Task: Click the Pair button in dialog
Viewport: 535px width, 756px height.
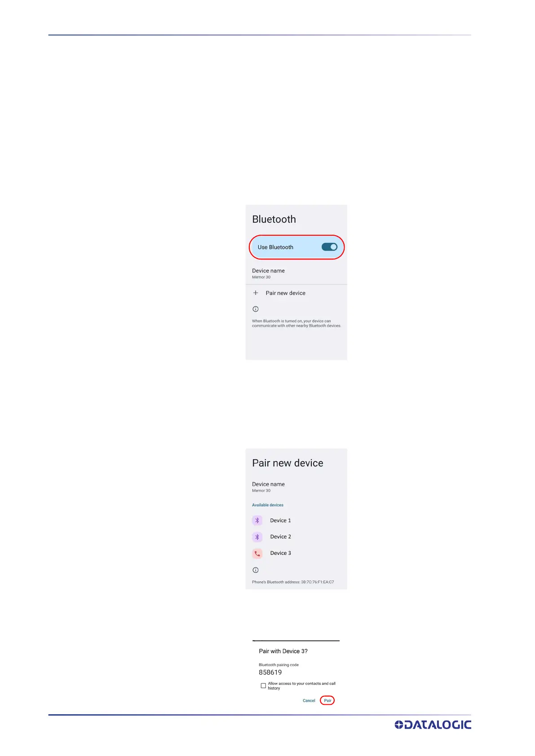Action: 327,700
